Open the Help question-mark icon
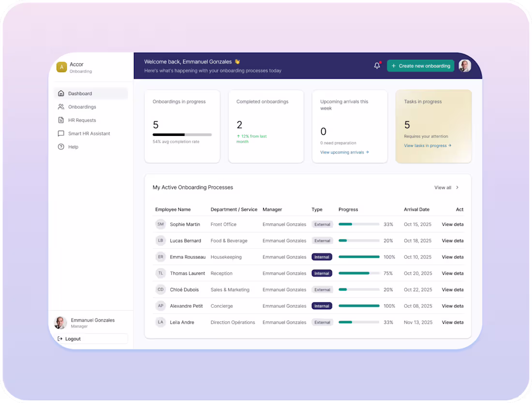Image resolution: width=532 pixels, height=403 pixels. click(62, 147)
